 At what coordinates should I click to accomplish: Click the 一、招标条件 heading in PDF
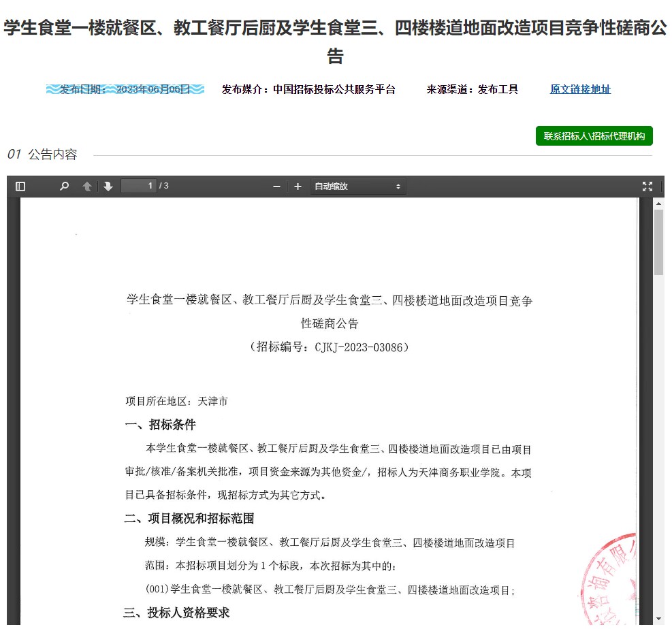coord(161,425)
